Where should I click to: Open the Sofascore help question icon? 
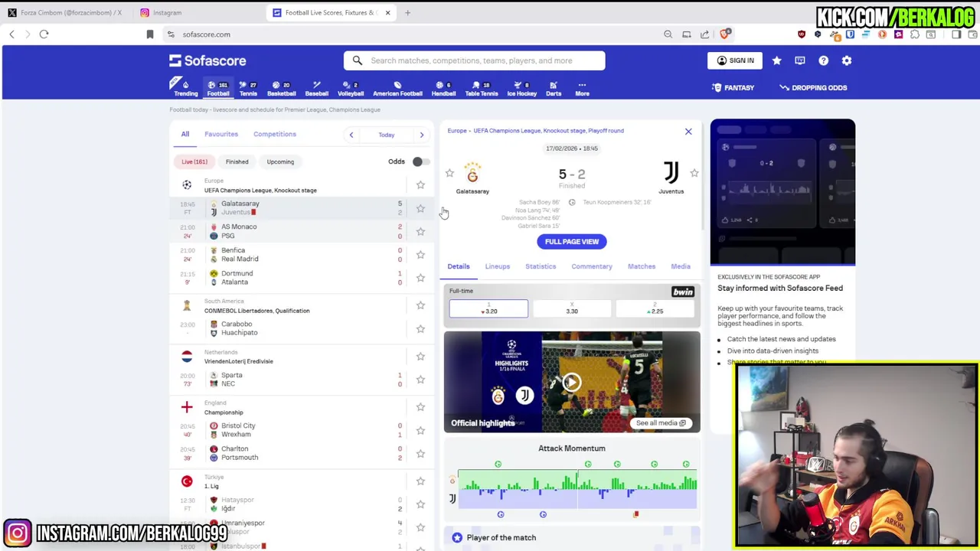pos(823,60)
